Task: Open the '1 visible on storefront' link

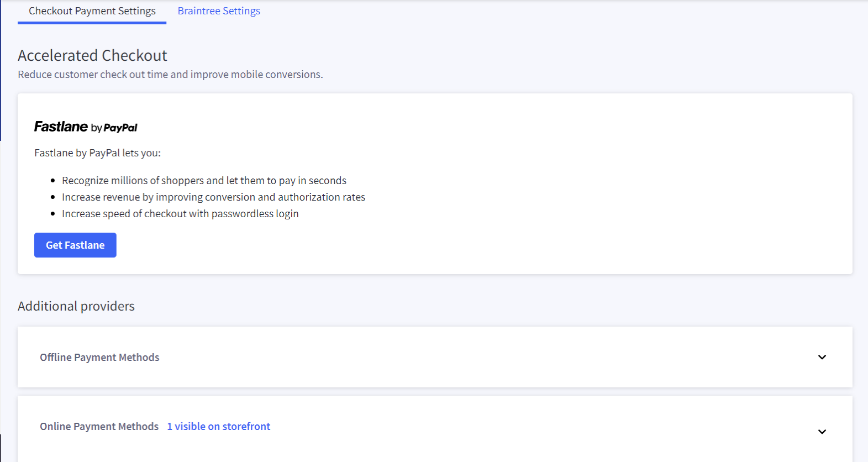Action: (219, 426)
